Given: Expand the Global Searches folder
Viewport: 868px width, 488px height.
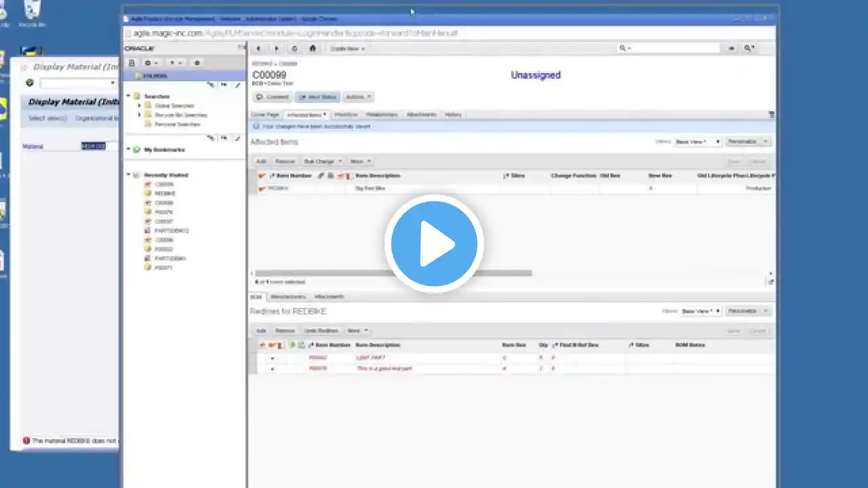Looking at the screenshot, I should point(139,106).
